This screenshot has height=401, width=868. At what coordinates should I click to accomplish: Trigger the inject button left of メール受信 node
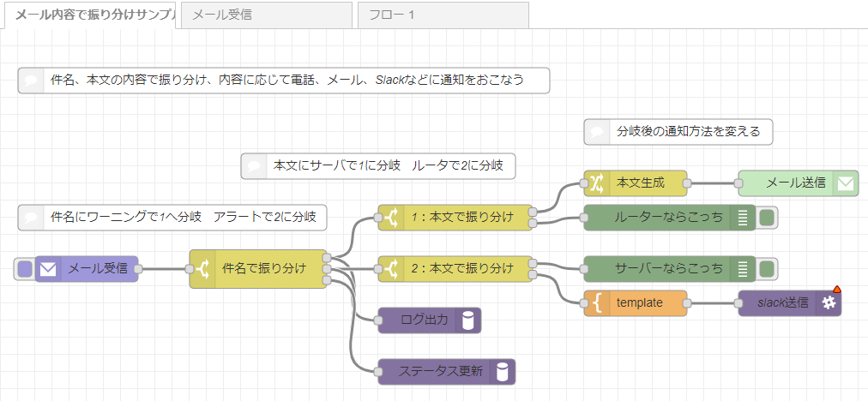pos(24,269)
